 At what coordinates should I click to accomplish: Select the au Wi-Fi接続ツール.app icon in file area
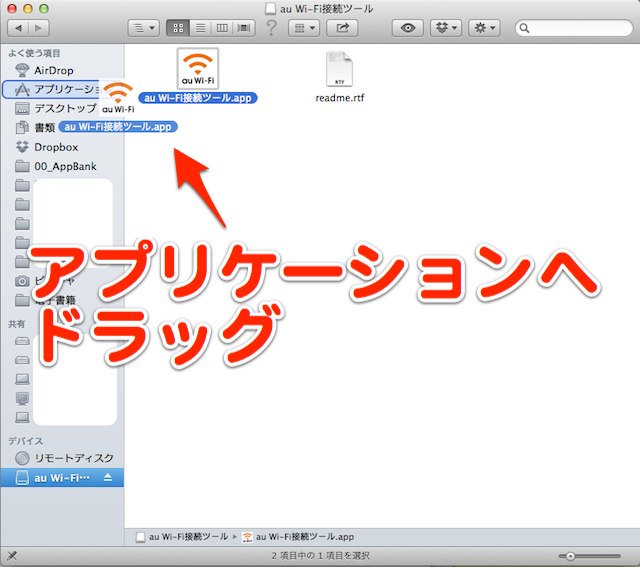click(198, 69)
